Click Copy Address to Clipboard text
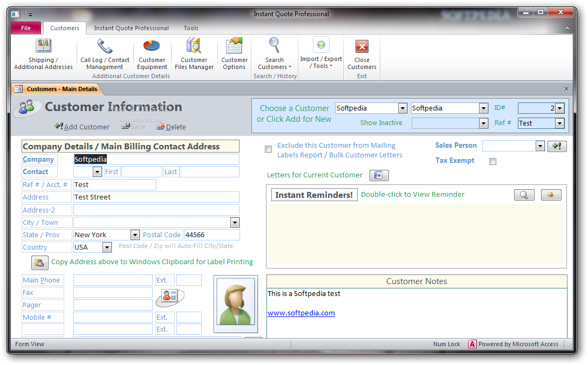 click(152, 262)
